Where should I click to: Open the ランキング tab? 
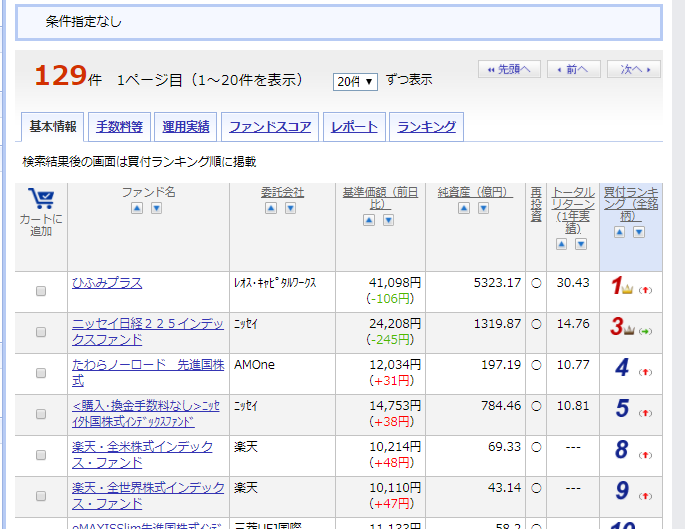(426, 127)
